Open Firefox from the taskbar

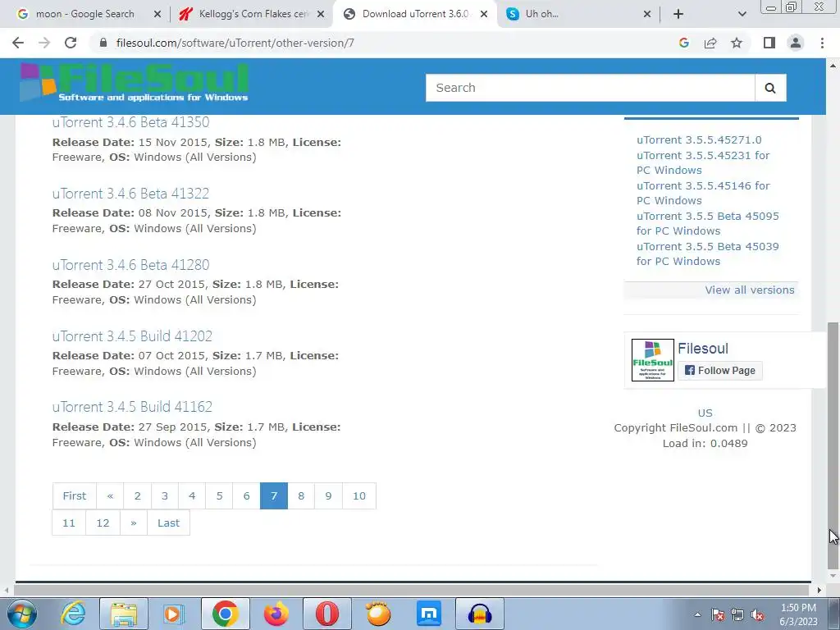[276, 614]
